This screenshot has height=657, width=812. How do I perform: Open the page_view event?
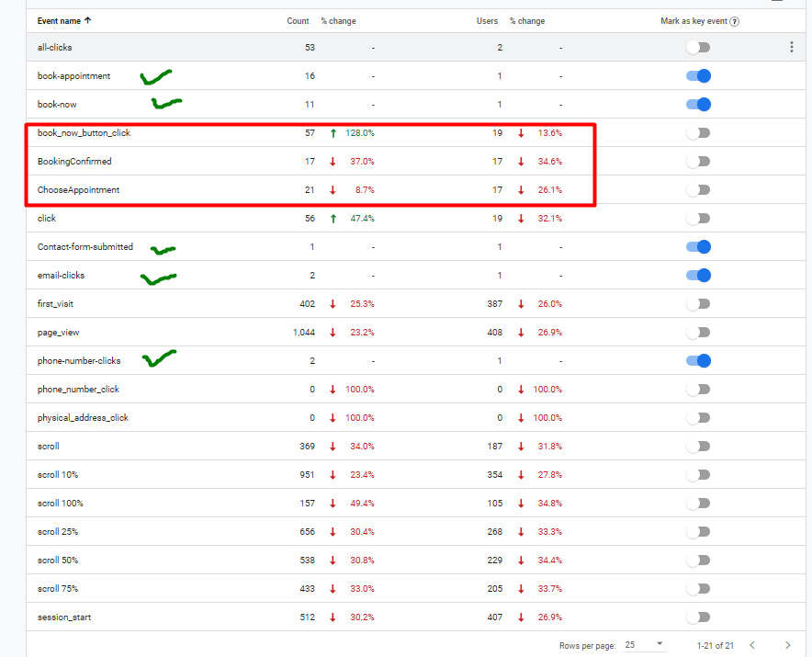[x=58, y=332]
